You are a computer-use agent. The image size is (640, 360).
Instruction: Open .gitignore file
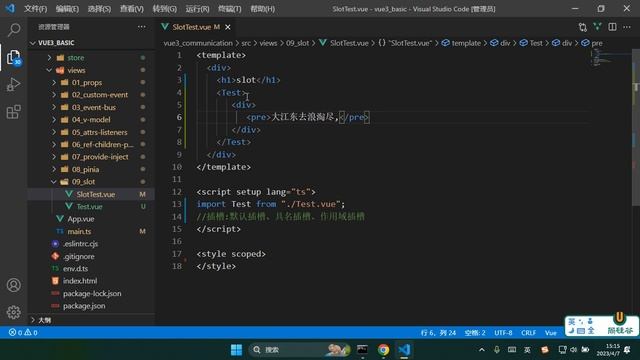[x=91, y=256]
